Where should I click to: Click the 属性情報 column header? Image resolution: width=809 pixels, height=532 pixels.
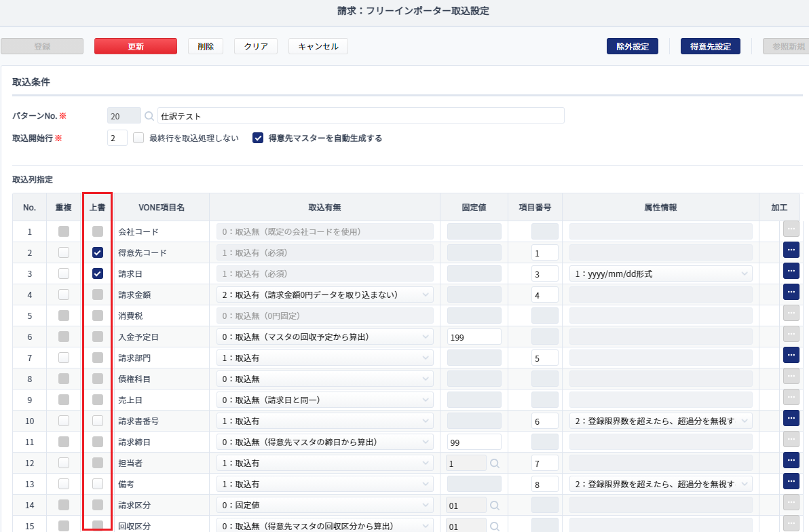coord(660,207)
